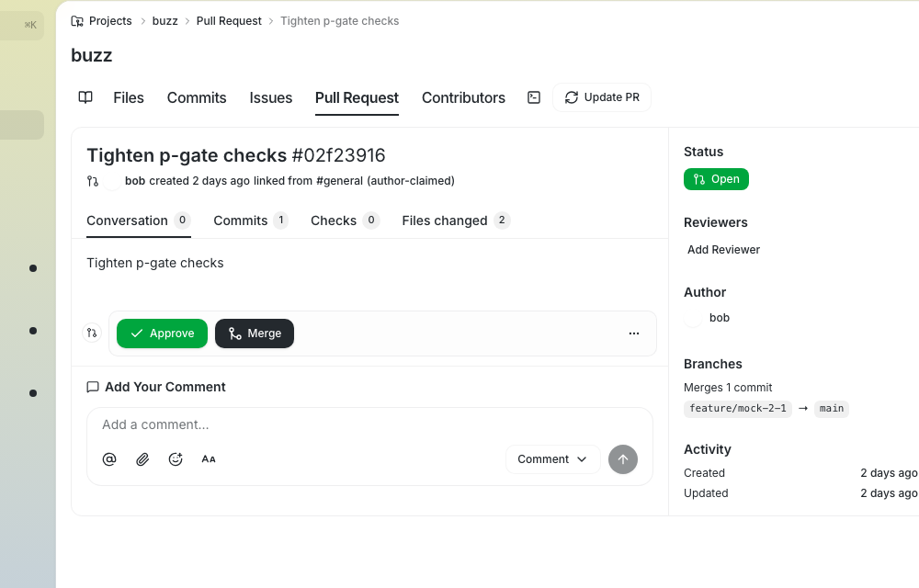This screenshot has height=588, width=919.
Task: Click the pull request icon beside Approve
Action: [x=91, y=333]
